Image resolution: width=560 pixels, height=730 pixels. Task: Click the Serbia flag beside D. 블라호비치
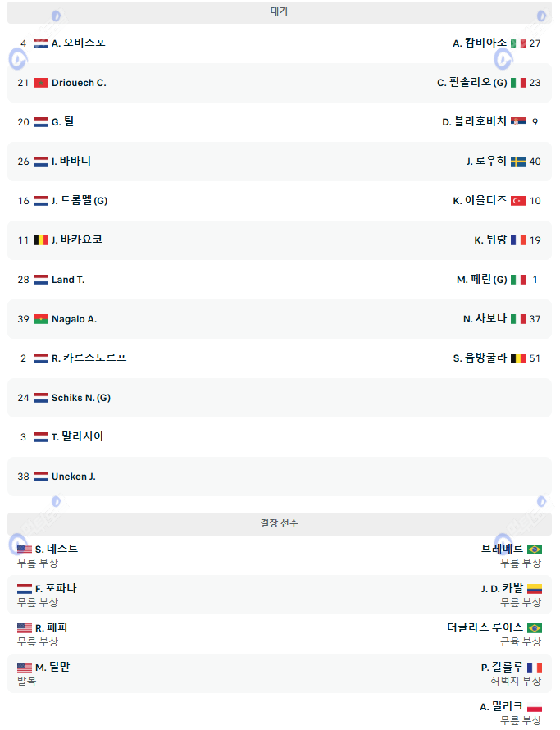[518, 122]
